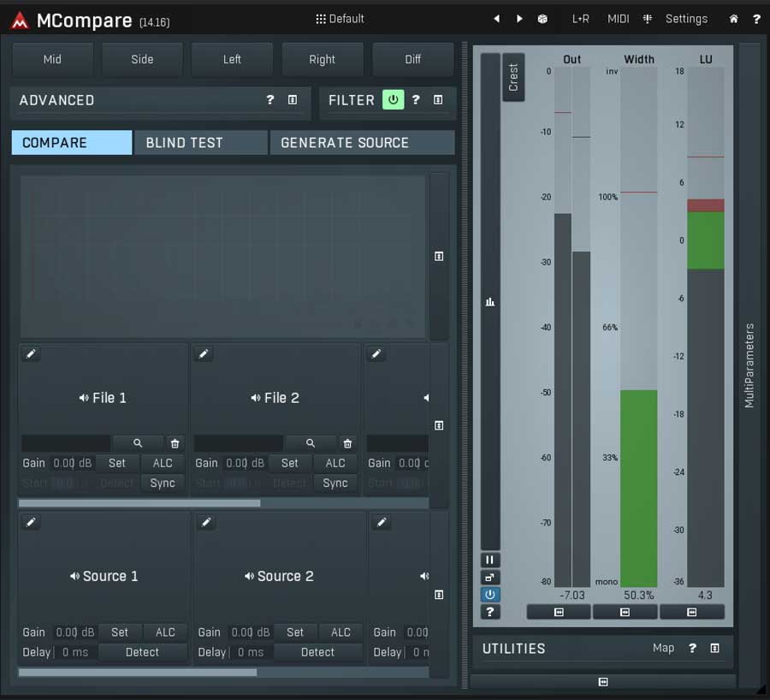Open help question mark in title bar
Image resolution: width=770 pixels, height=700 pixels.
click(x=756, y=19)
